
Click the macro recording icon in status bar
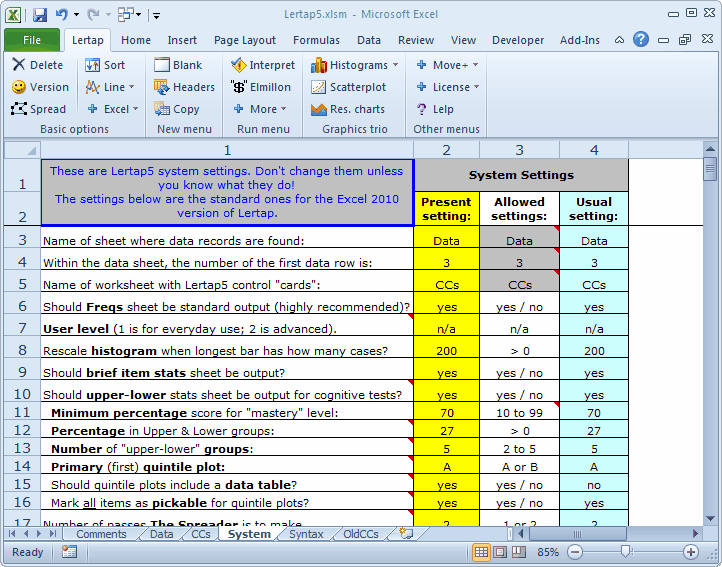click(70, 551)
